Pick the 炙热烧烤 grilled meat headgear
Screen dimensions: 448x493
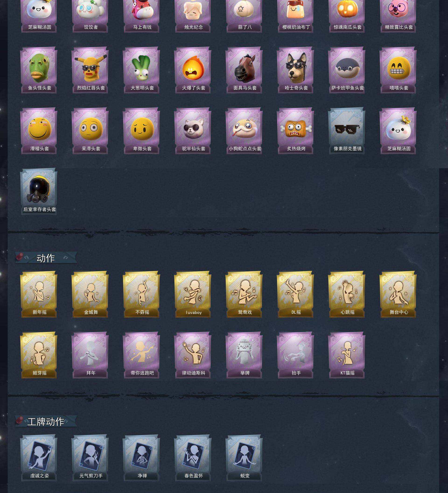click(x=295, y=131)
